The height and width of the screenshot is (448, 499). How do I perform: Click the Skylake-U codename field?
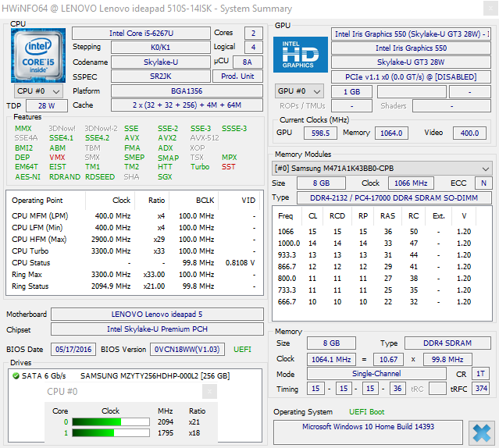coord(161,62)
